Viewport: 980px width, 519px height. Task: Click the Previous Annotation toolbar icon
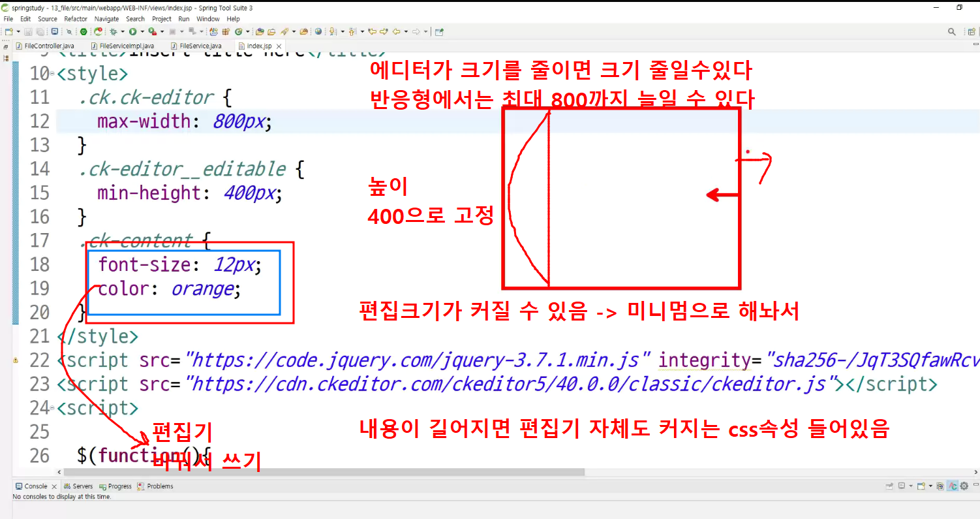pos(352,31)
